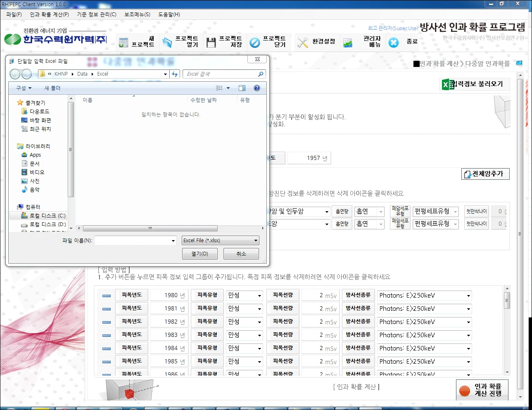This screenshot has height=410, width=532.
Task: Click the refresh icon beside address bar
Action: click(175, 74)
